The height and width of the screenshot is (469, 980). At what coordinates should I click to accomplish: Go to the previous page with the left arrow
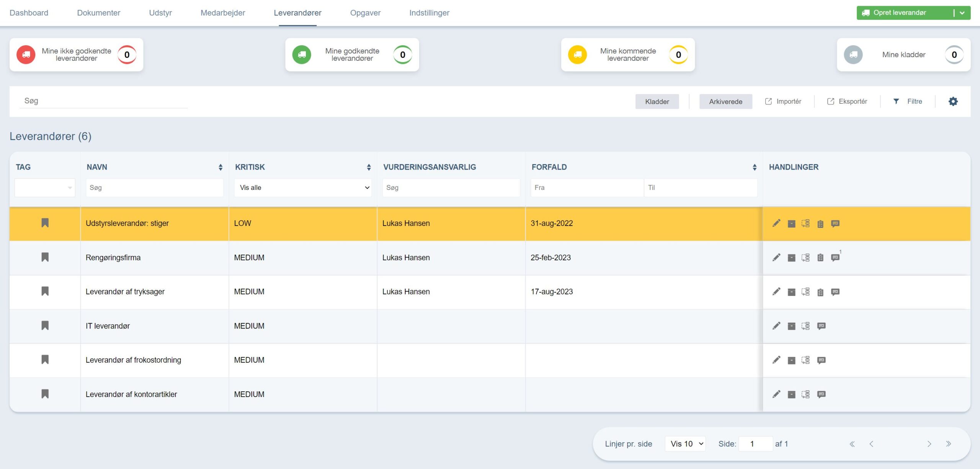tap(871, 444)
